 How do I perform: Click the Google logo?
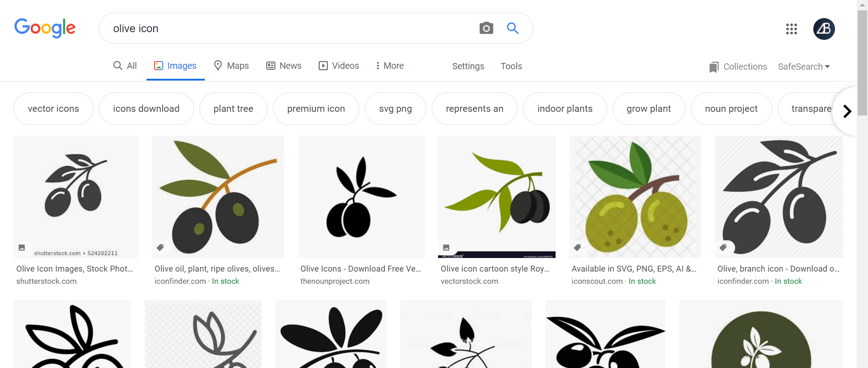45,28
